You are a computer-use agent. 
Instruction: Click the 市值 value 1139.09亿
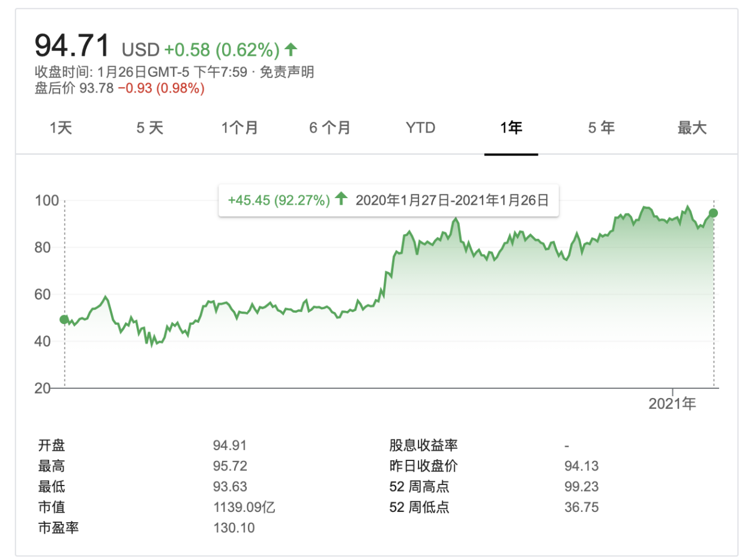(244, 507)
